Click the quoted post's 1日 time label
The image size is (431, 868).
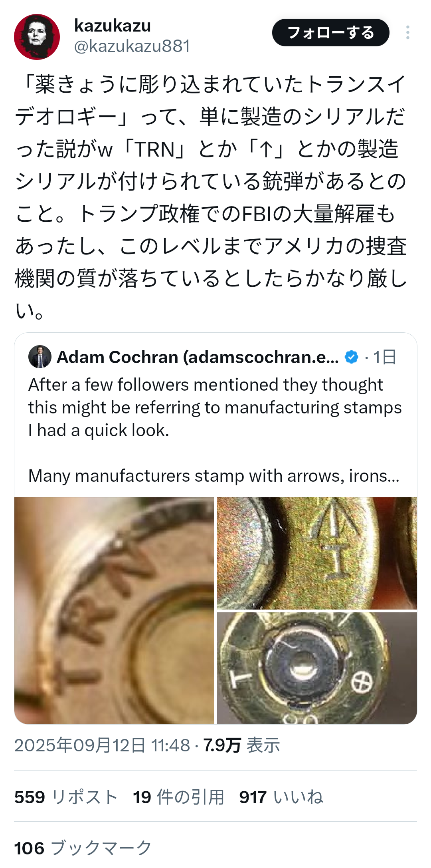click(385, 357)
